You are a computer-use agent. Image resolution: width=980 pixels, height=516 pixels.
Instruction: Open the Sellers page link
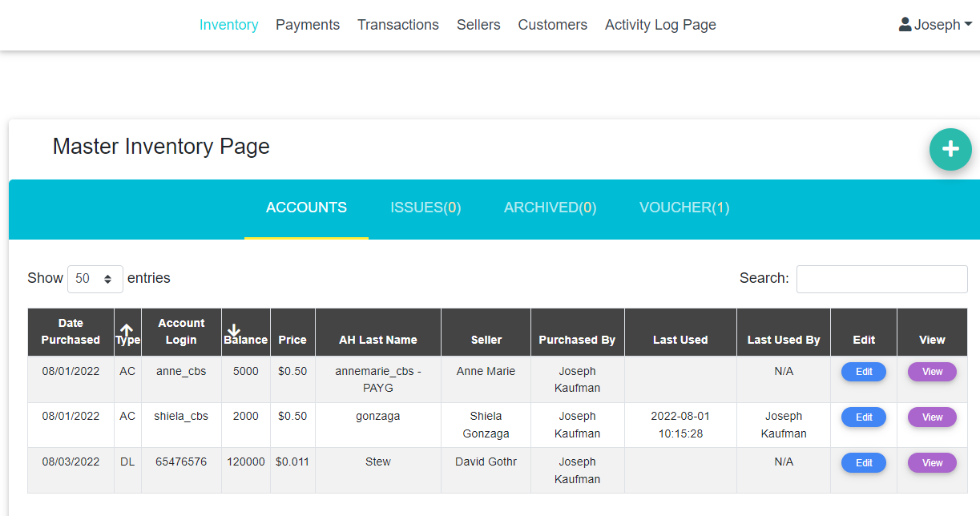(x=478, y=25)
